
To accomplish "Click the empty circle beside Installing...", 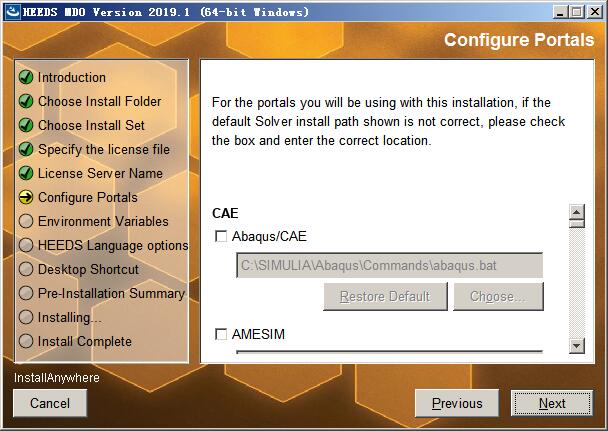I will pos(26,317).
